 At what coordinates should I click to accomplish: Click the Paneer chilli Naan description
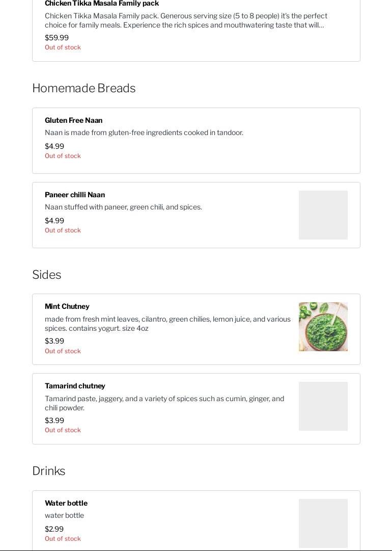click(x=123, y=207)
